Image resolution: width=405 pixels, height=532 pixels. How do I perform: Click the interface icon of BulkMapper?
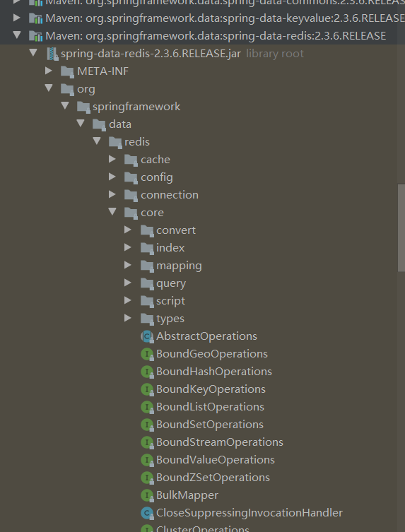147,495
